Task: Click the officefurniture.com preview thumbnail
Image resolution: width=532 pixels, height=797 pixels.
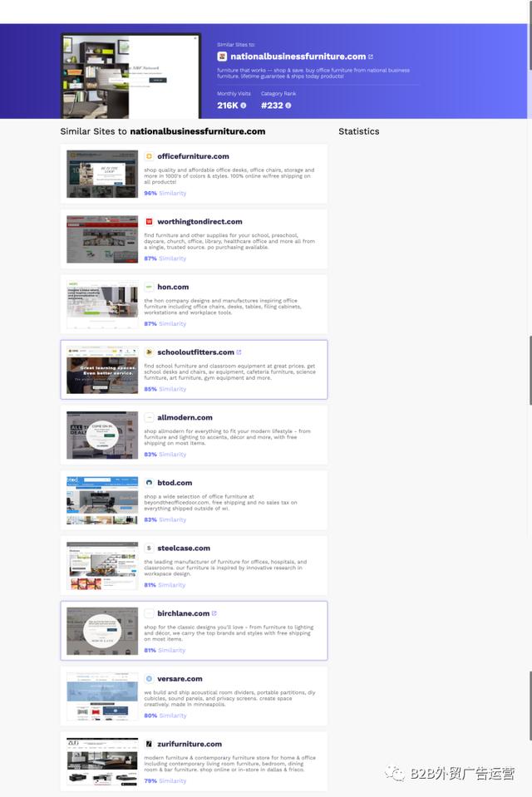Action: tap(102, 174)
